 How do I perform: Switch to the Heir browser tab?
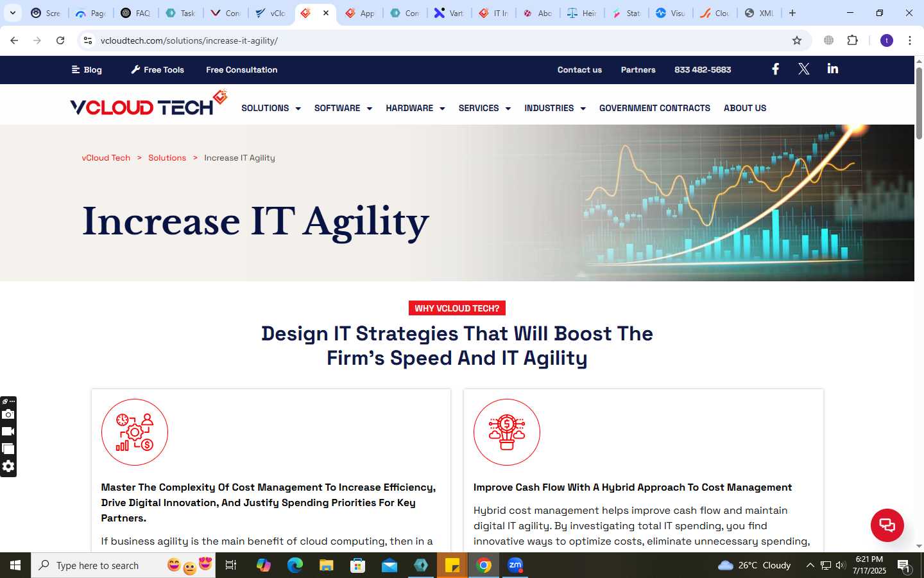pos(582,13)
